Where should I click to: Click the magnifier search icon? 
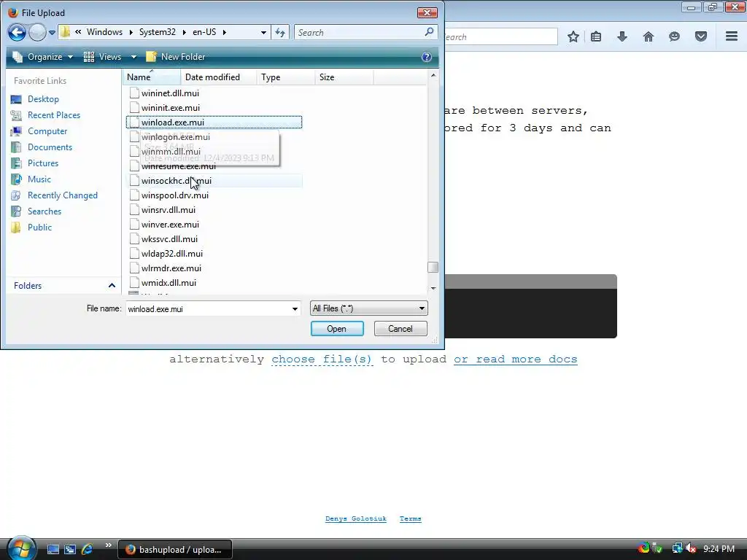[429, 32]
